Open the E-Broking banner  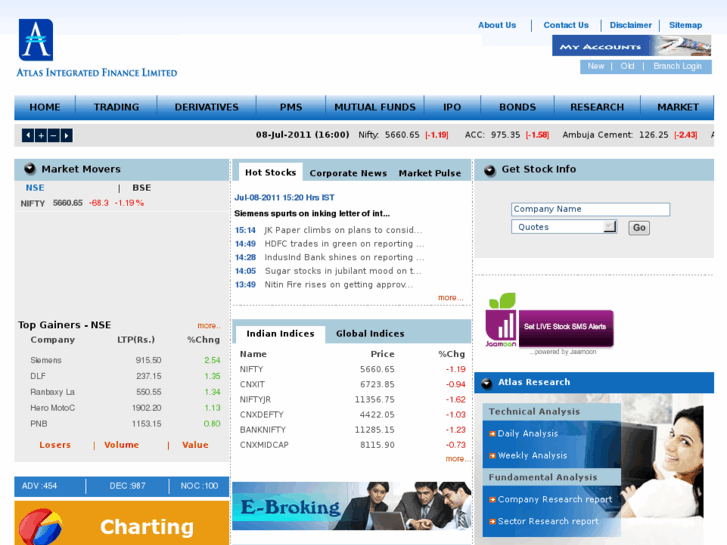(351, 506)
